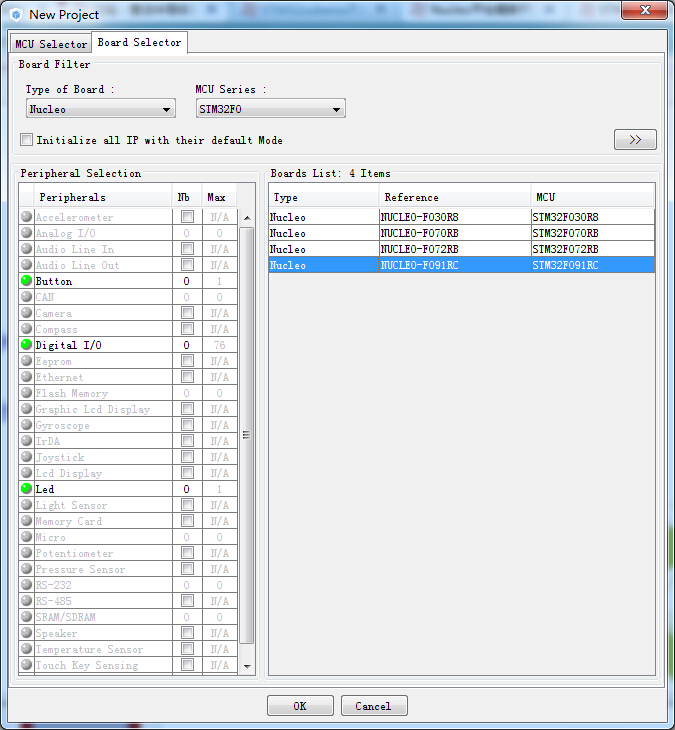Sort boards by the MCU column header
Image resolution: width=675 pixels, height=730 pixels.
[x=592, y=197]
